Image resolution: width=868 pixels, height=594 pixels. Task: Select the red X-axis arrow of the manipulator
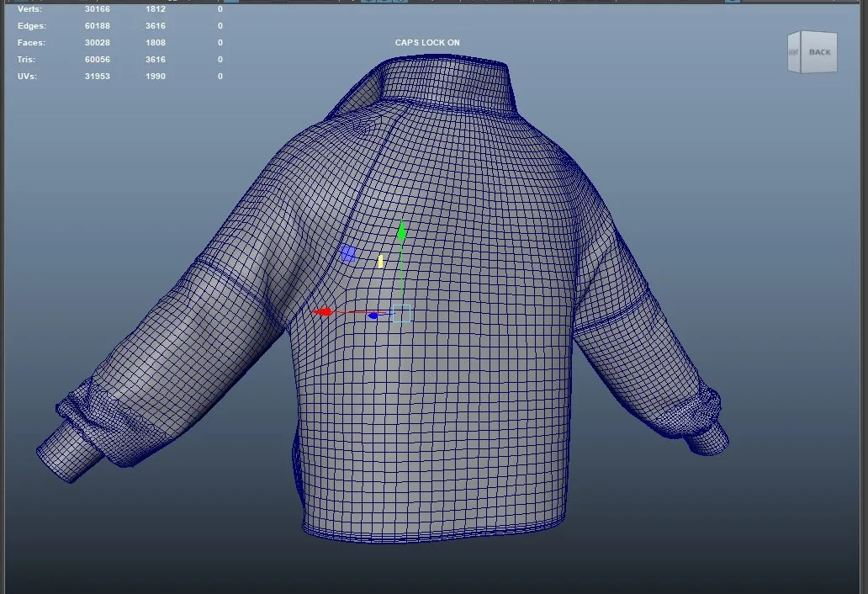click(x=322, y=312)
